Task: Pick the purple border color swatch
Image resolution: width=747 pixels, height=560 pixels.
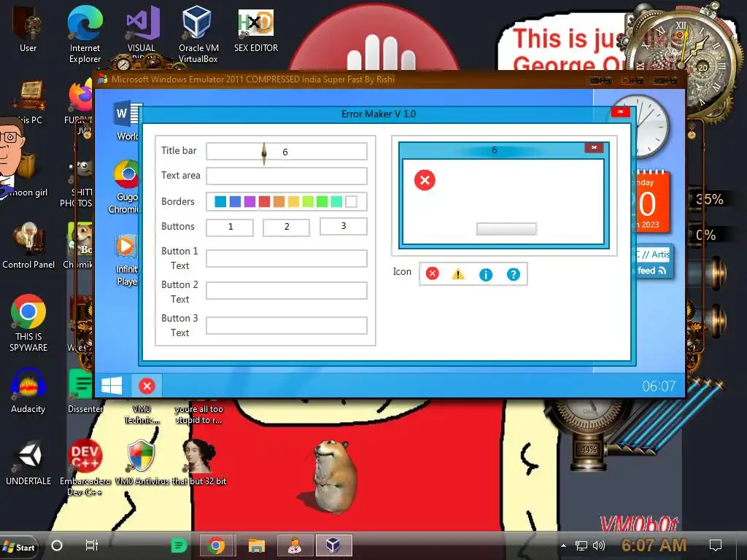Action: point(249,201)
